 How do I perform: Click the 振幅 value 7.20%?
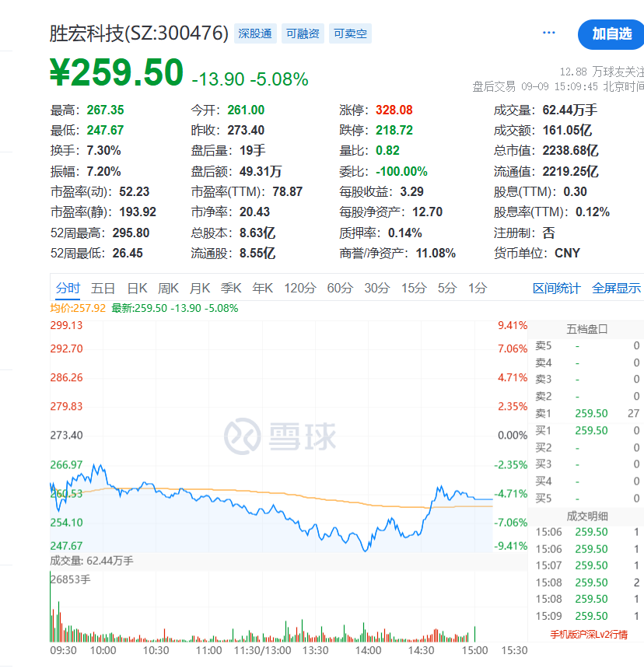click(x=103, y=171)
